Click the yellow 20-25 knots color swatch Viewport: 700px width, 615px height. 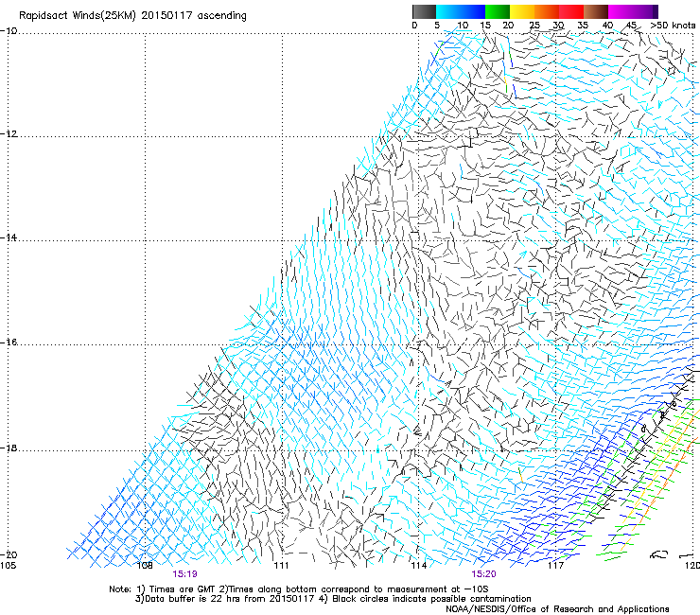(522, 11)
